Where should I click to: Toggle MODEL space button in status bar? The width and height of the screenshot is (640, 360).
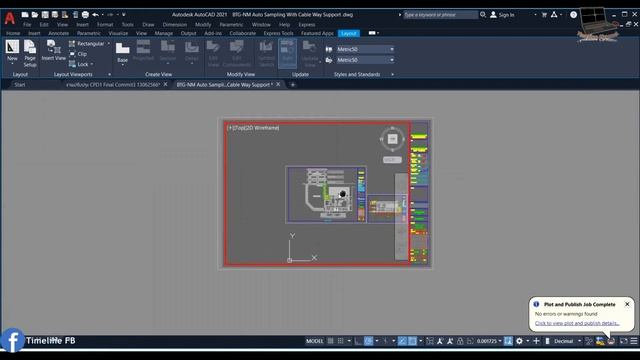pyautogui.click(x=314, y=341)
